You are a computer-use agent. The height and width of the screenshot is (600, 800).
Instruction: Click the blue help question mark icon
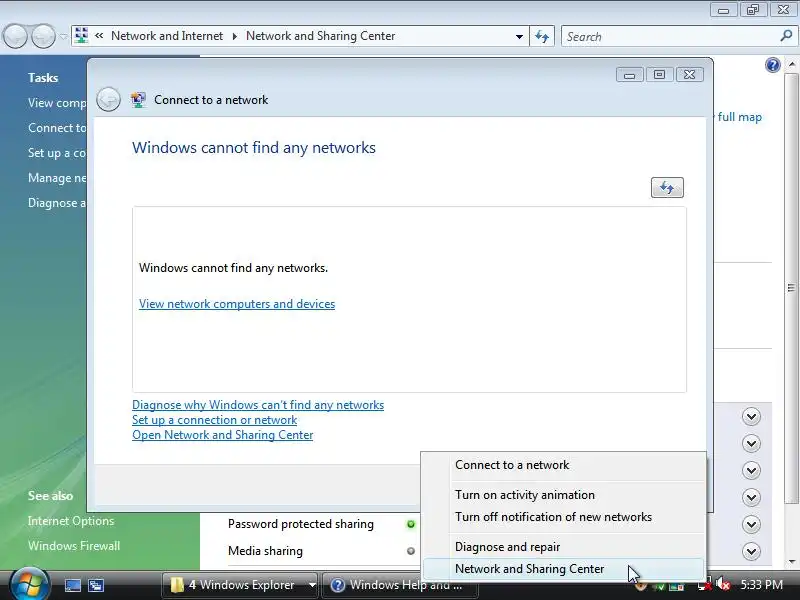tap(772, 65)
